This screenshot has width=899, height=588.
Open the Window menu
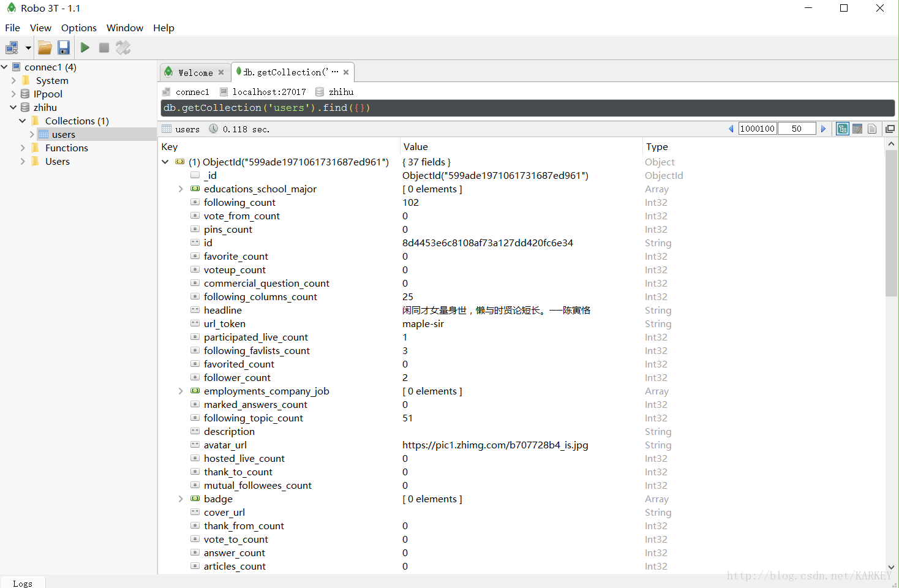(x=125, y=28)
